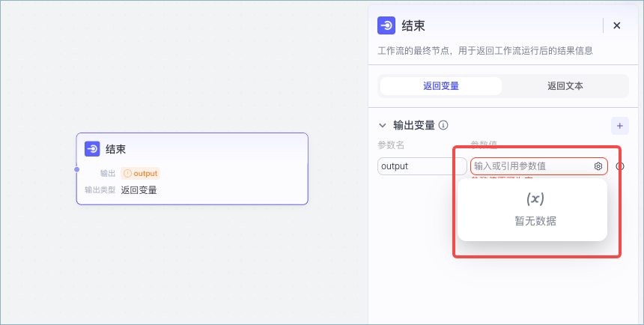Switch to the 返回变量 tab
The width and height of the screenshot is (644, 325).
tap(441, 86)
